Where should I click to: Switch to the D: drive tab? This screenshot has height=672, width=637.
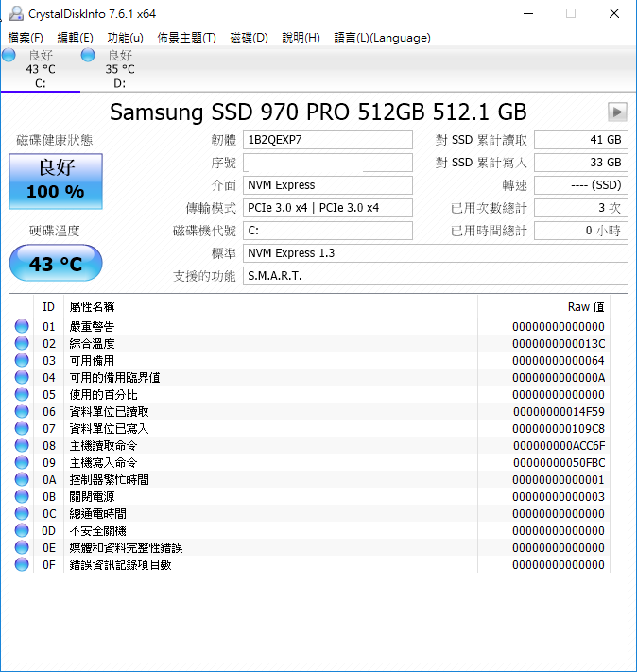pos(119,69)
